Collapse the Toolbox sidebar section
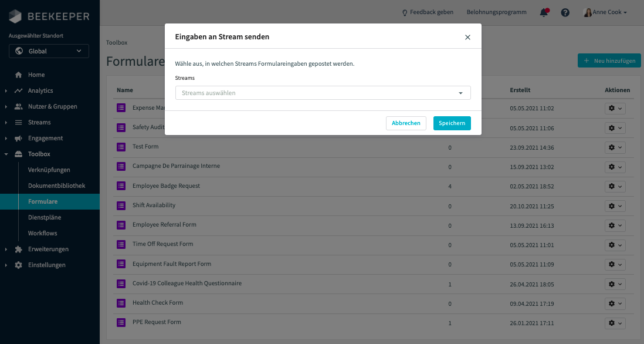Image resolution: width=644 pixels, height=344 pixels. 6,154
